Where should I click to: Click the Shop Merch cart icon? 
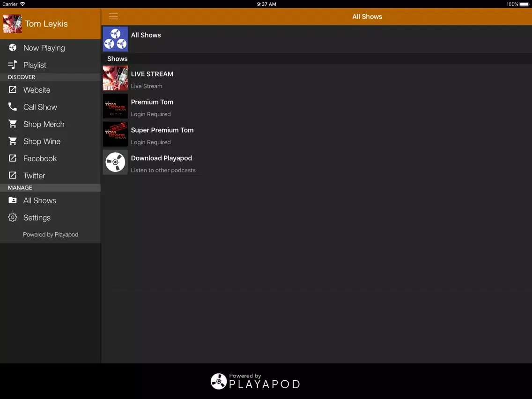tap(13, 124)
